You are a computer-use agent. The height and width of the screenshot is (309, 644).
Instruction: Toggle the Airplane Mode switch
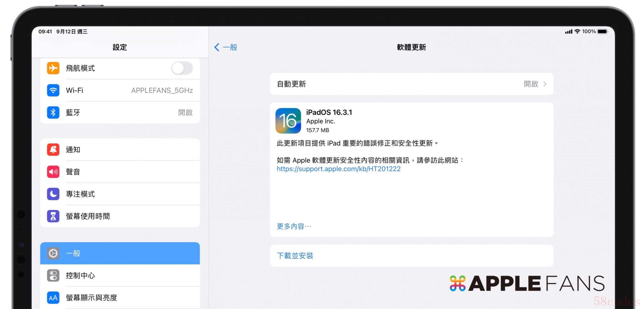click(182, 68)
